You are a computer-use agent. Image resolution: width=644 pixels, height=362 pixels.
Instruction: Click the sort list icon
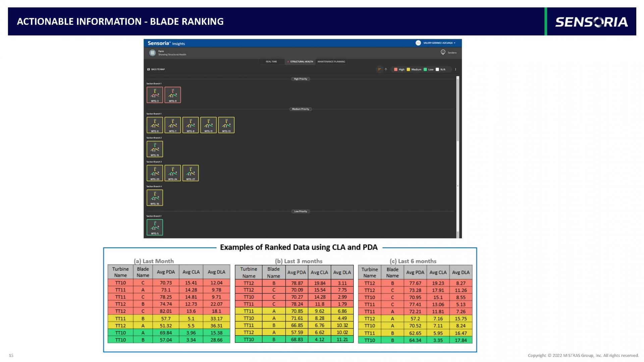(x=379, y=69)
